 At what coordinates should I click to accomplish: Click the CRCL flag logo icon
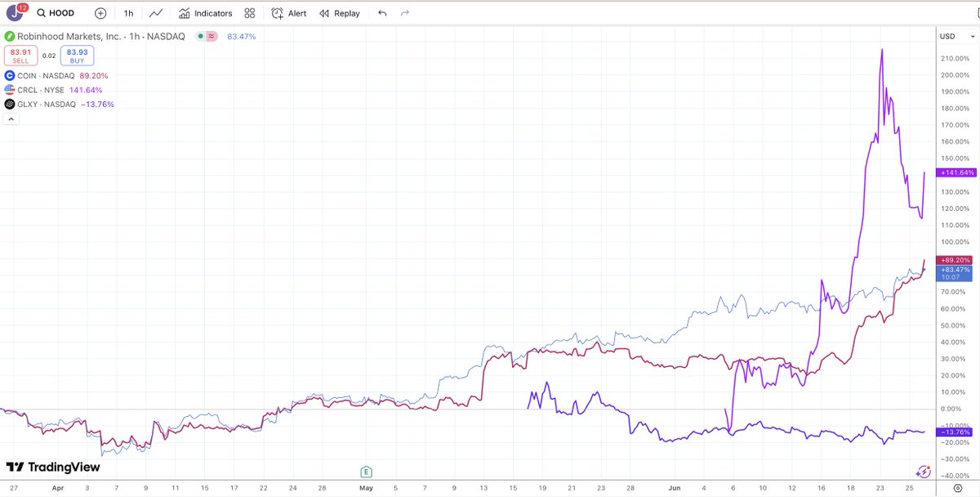[x=9, y=90]
